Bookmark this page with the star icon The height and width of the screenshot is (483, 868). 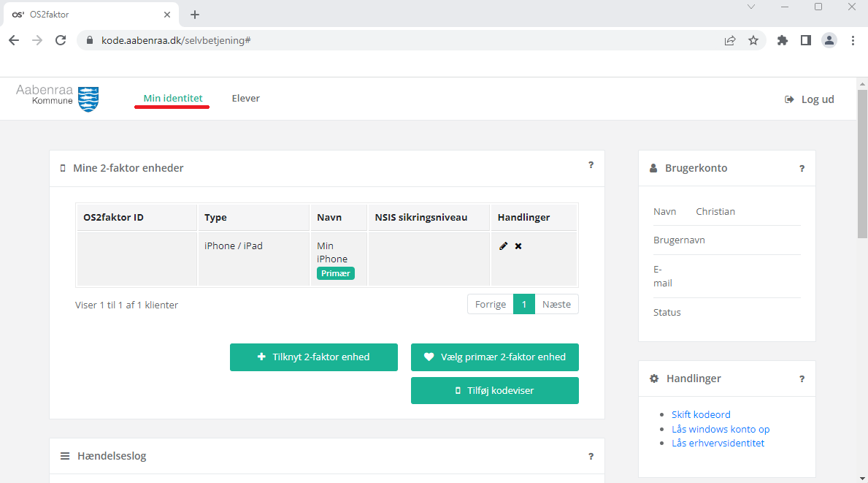pyautogui.click(x=753, y=40)
